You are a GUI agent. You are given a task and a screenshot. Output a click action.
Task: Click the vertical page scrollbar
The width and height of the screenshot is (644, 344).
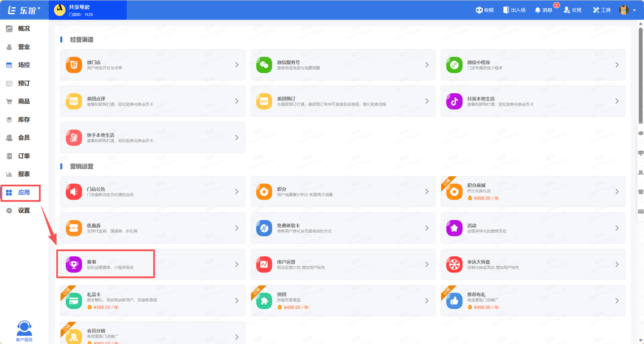point(641,76)
